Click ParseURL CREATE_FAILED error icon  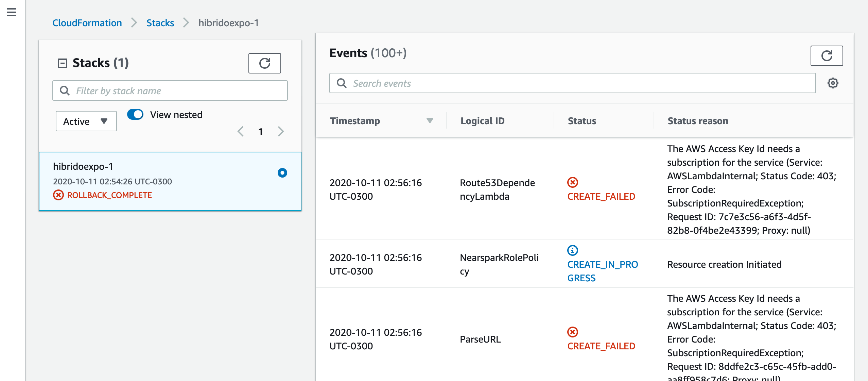click(573, 332)
